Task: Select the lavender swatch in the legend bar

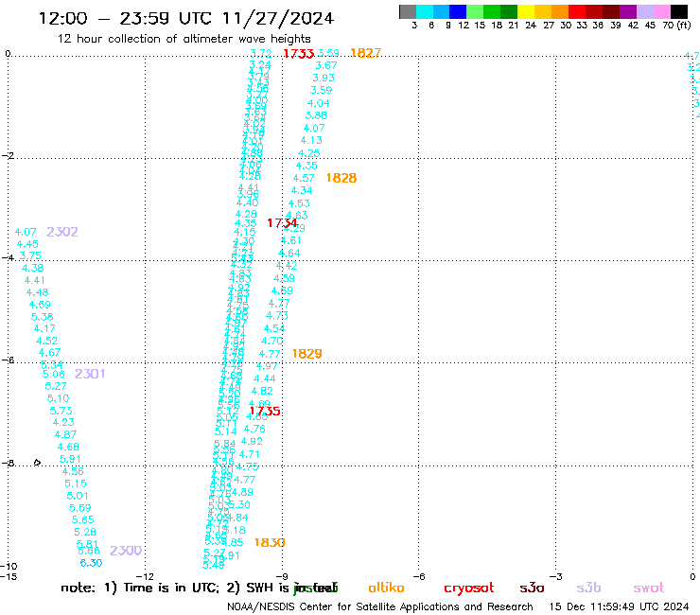Action: (x=644, y=11)
